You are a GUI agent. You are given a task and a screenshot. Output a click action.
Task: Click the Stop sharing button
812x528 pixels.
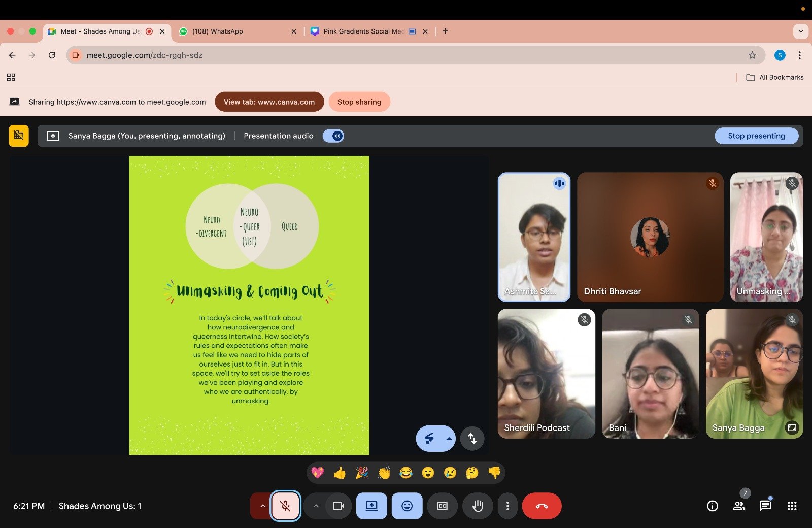[x=359, y=102]
